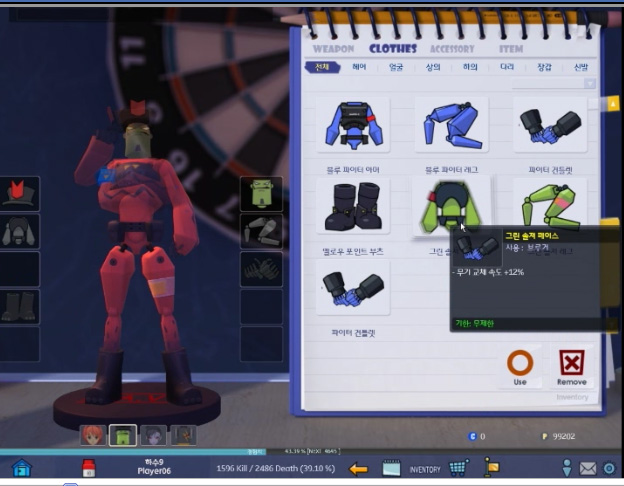The height and width of the screenshot is (486, 624).
Task: Click the equipped boots slot
Action: (19, 306)
